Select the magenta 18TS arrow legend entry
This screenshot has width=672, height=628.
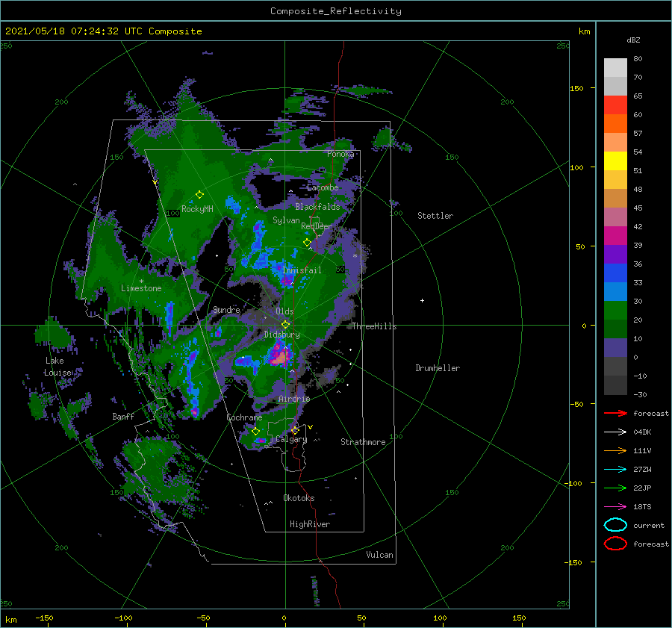coord(615,506)
